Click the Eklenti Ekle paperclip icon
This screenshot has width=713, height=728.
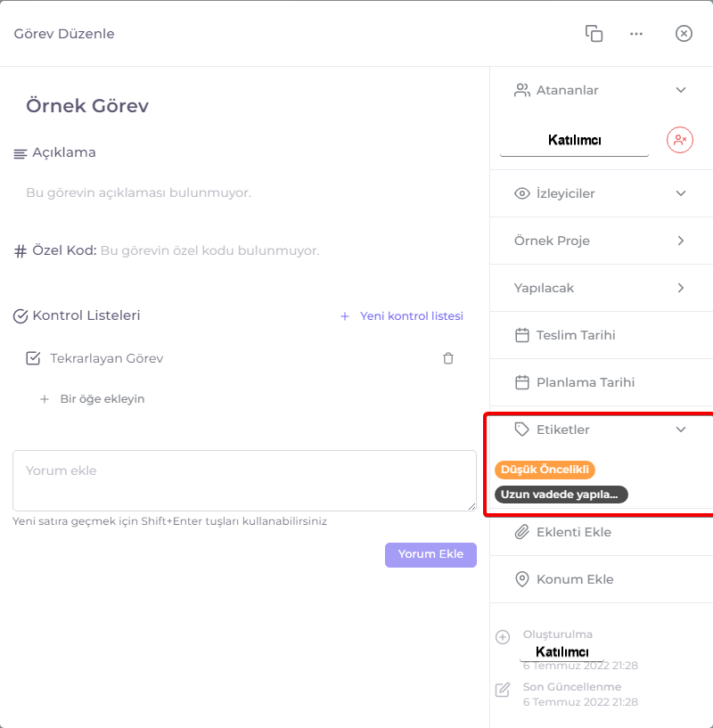(x=521, y=532)
